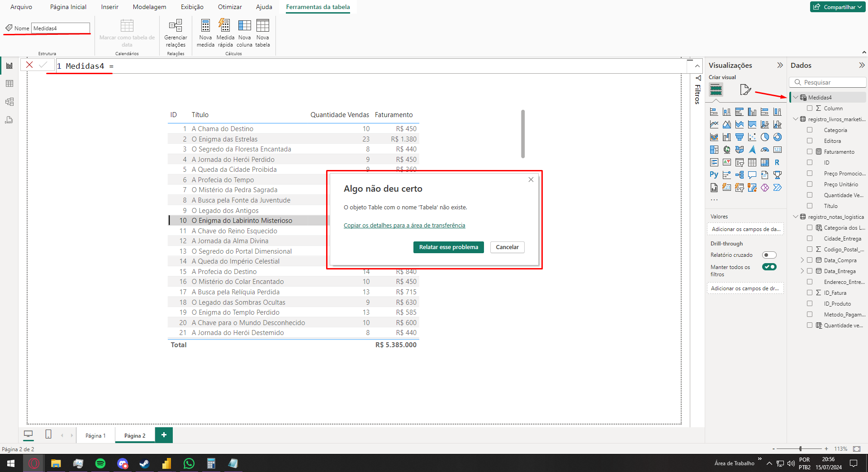This screenshot has width=868, height=472.
Task: Expand the formula bar chevron
Action: point(697,66)
